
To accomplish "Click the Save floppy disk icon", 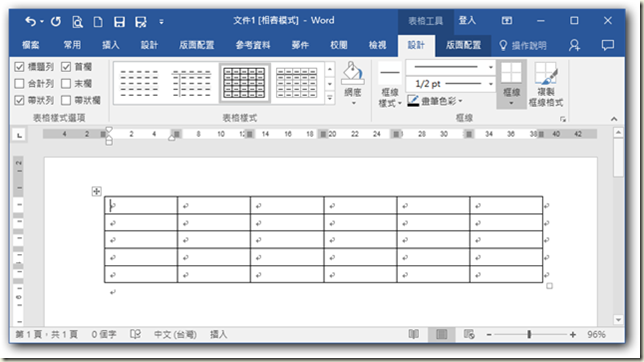I will tap(119, 21).
